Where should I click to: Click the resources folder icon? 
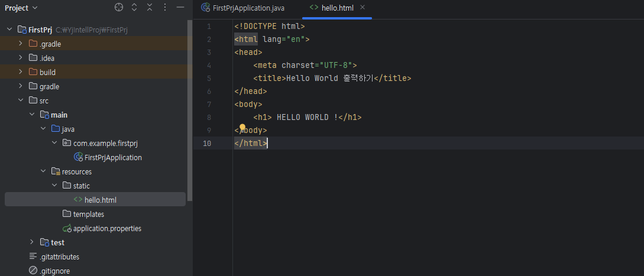pyautogui.click(x=56, y=171)
